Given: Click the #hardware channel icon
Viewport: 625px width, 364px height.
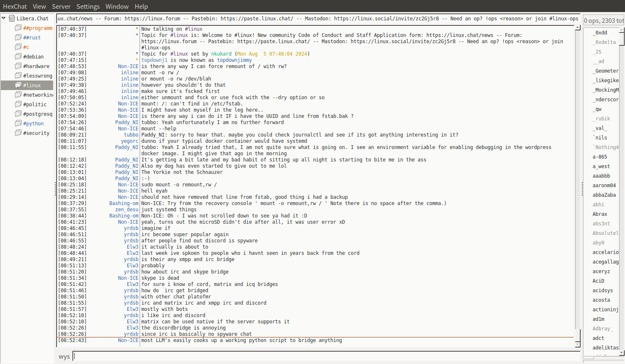Looking at the screenshot, I should (18, 66).
